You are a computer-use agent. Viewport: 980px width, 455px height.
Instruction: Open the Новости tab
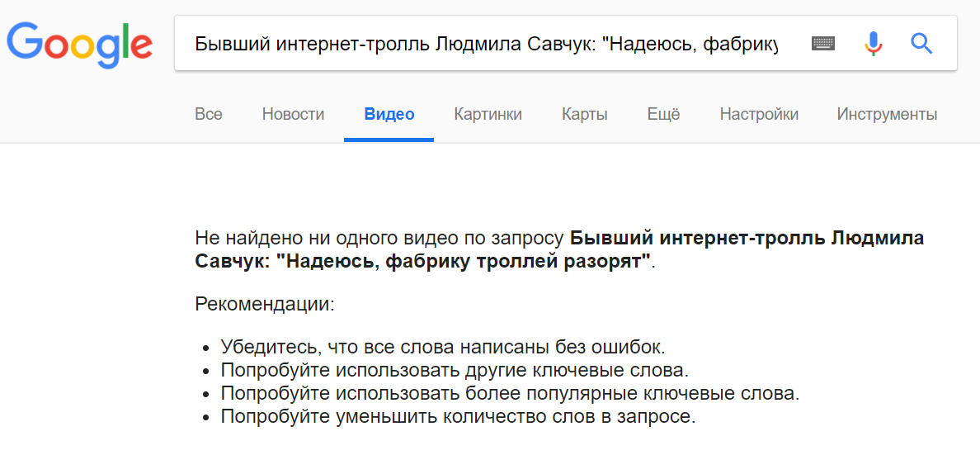(293, 115)
